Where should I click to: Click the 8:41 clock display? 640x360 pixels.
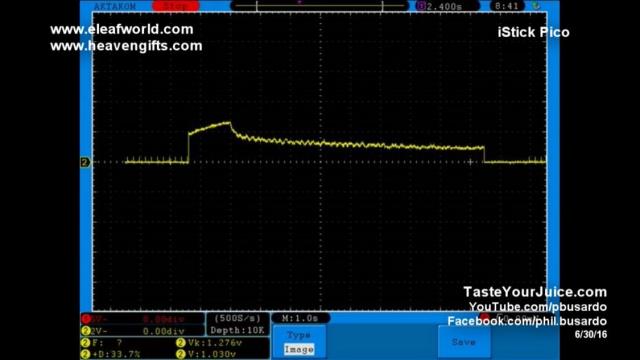click(507, 6)
